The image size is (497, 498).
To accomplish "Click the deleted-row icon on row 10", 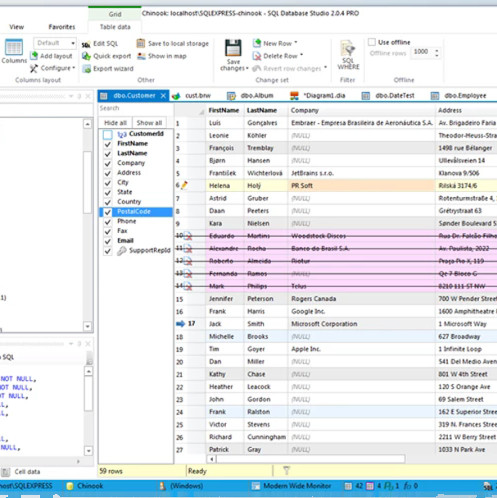I will (x=188, y=236).
